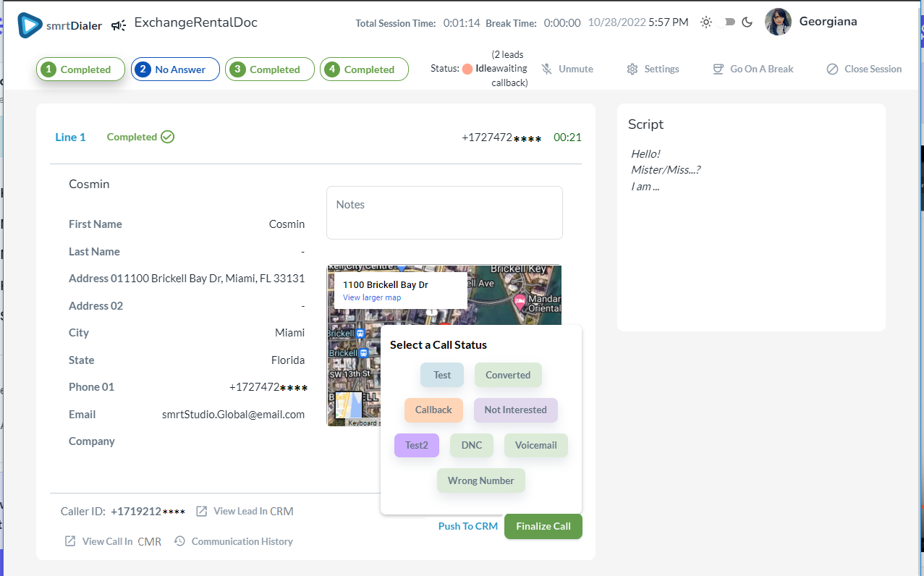
Task: Switch to dark mode moon icon
Action: point(747,22)
